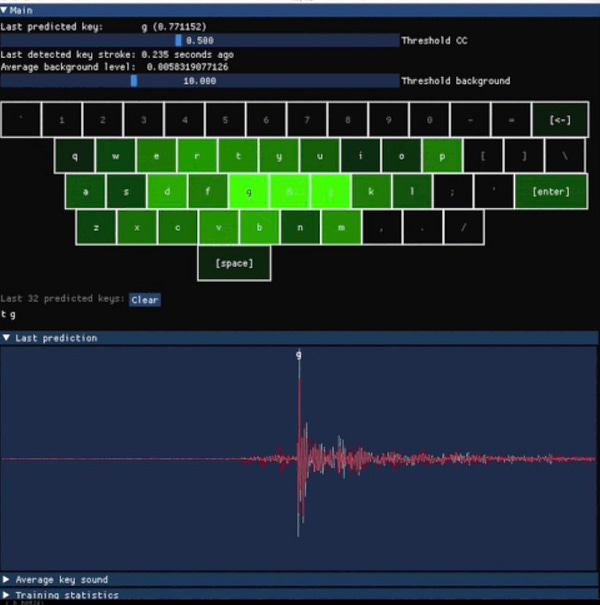Tap the z key
600x605 pixels.
[96, 227]
